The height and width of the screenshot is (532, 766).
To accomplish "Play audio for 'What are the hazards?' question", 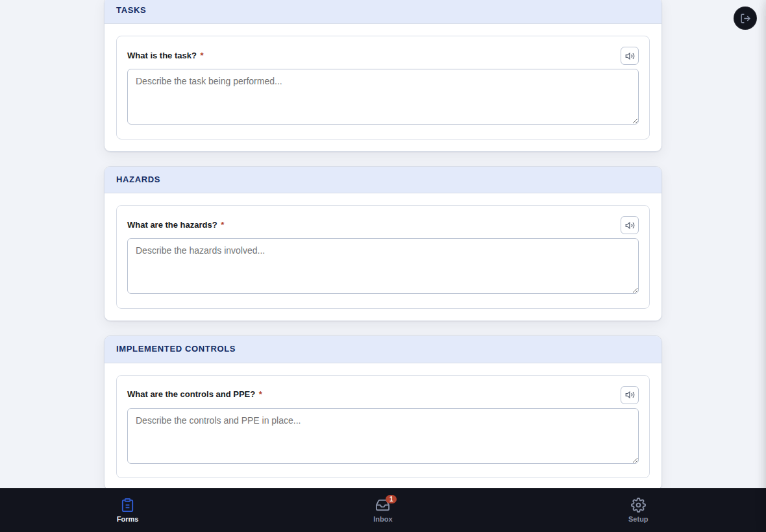I will 629,225.
